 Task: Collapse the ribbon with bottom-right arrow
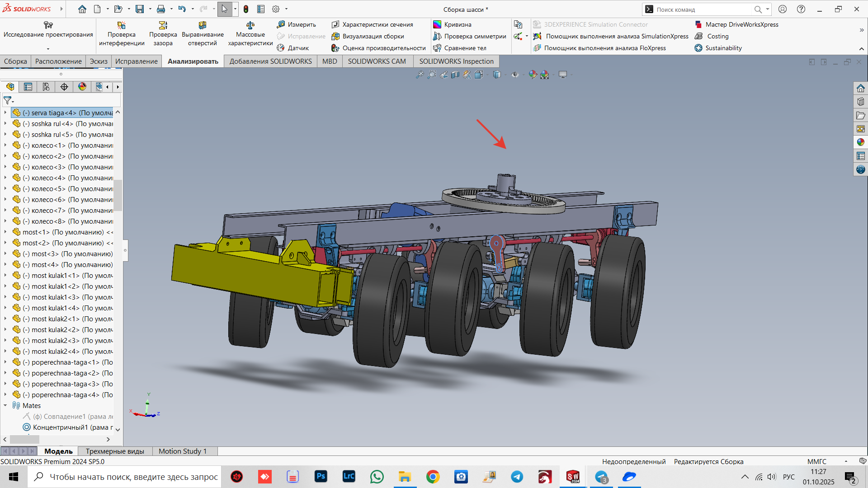pyautogui.click(x=861, y=49)
